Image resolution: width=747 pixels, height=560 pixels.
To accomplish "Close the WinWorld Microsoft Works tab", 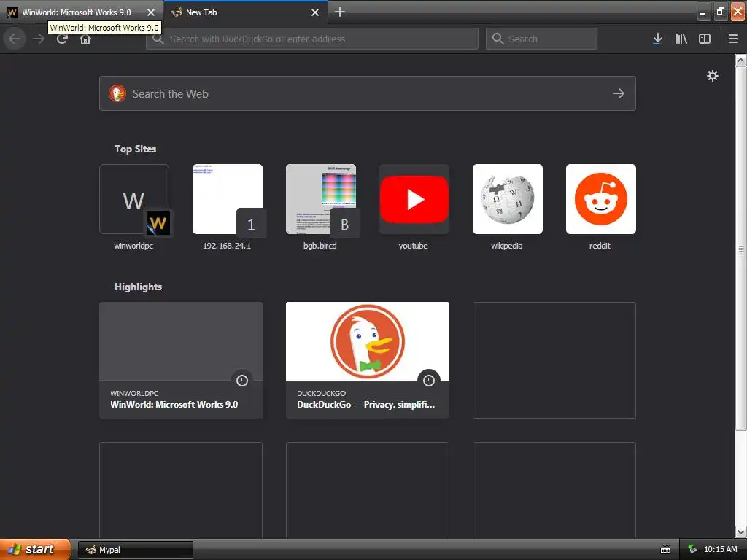I will [151, 12].
